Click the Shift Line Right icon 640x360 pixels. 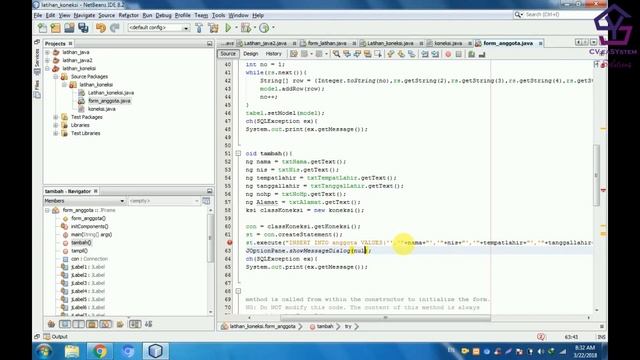coord(435,54)
